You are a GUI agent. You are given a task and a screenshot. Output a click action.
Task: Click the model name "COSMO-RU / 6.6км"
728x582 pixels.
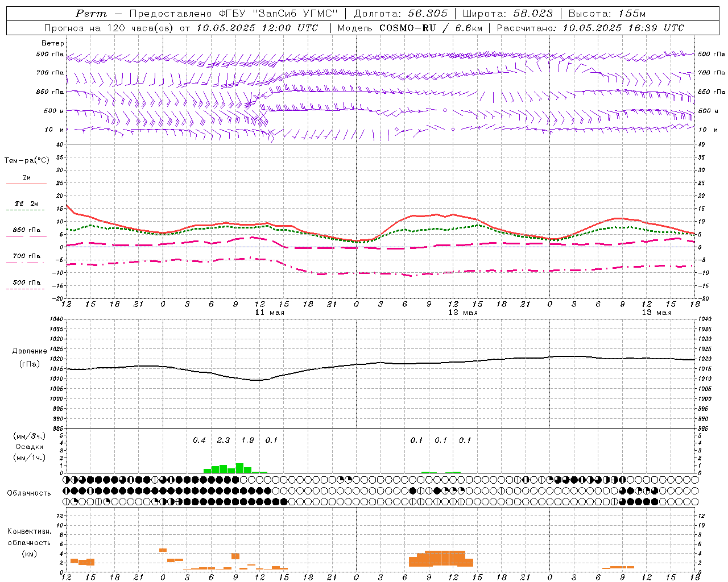pos(431,28)
